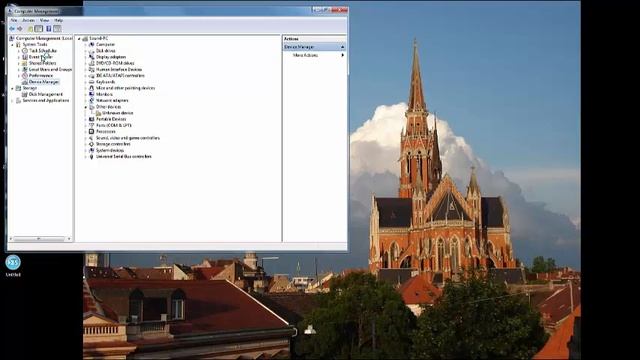The width and height of the screenshot is (640, 360).
Task: Open the File menu
Action: coord(14,20)
